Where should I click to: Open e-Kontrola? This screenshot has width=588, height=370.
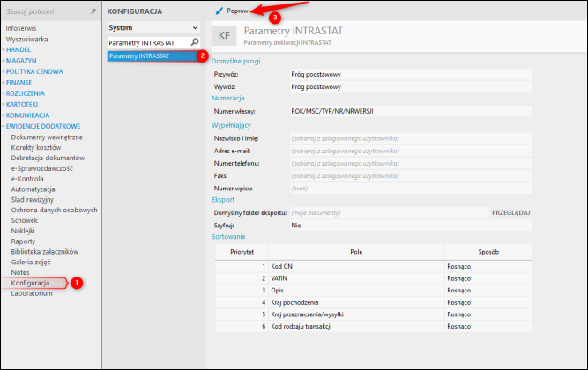tap(27, 179)
